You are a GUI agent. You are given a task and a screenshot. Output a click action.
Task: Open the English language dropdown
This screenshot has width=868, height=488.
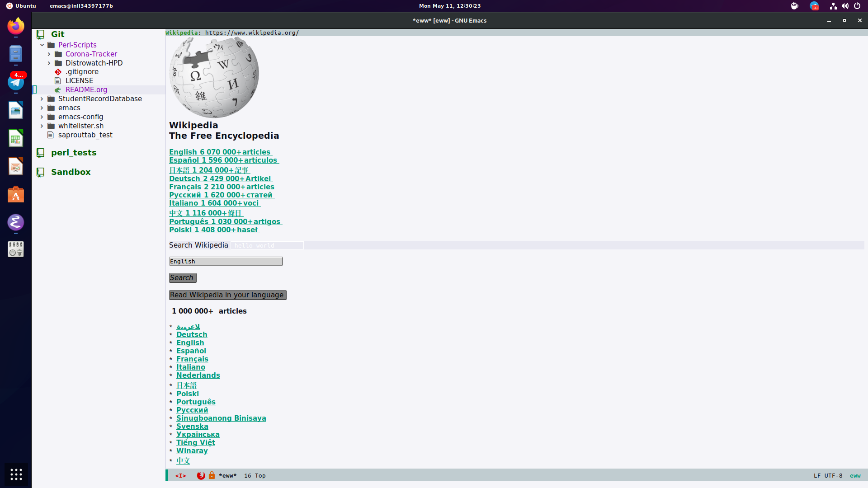226,261
